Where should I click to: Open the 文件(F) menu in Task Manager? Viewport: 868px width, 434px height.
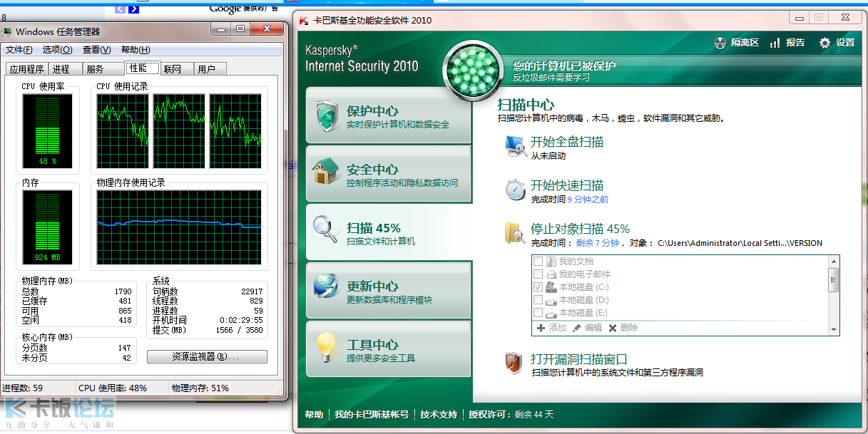19,50
